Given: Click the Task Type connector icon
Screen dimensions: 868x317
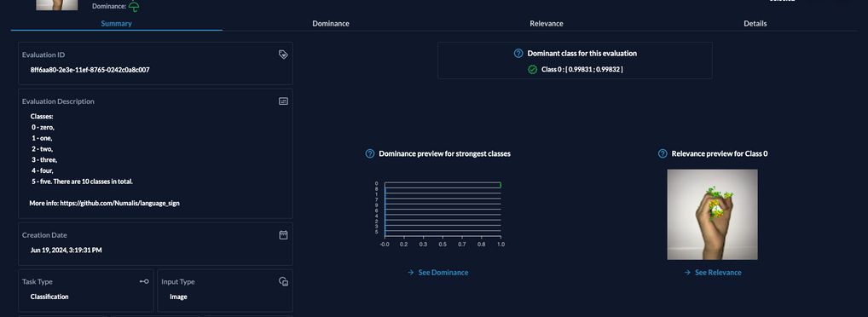Looking at the screenshot, I should point(144,281).
